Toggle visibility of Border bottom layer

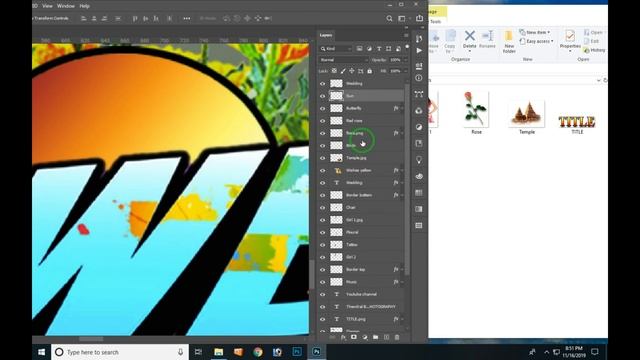click(322, 196)
